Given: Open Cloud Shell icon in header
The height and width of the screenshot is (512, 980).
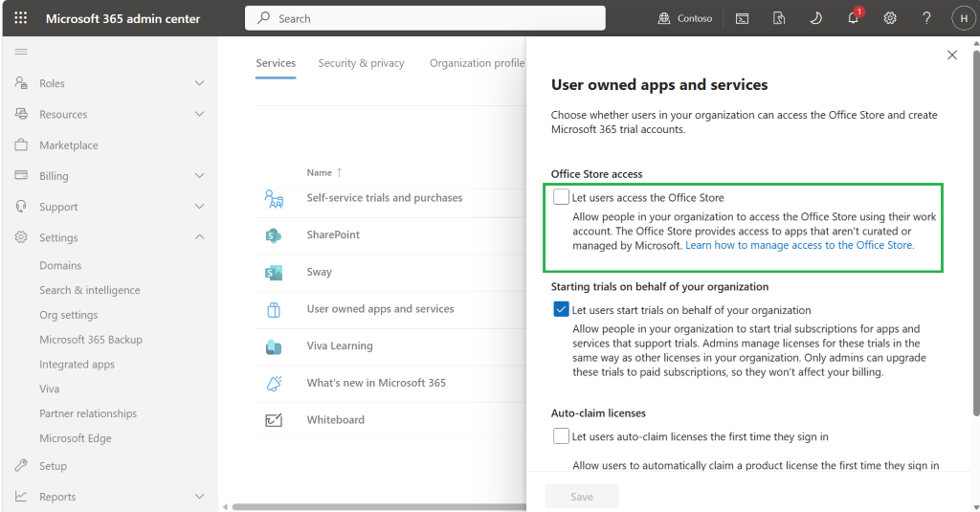Looking at the screenshot, I should pyautogui.click(x=742, y=19).
